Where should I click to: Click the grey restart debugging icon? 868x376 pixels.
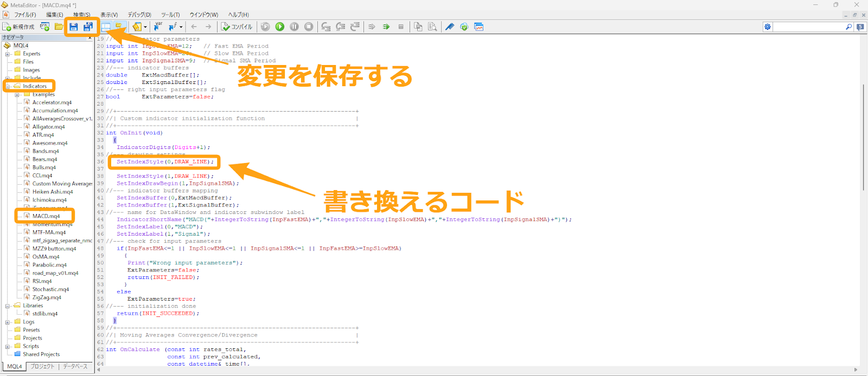(x=265, y=27)
